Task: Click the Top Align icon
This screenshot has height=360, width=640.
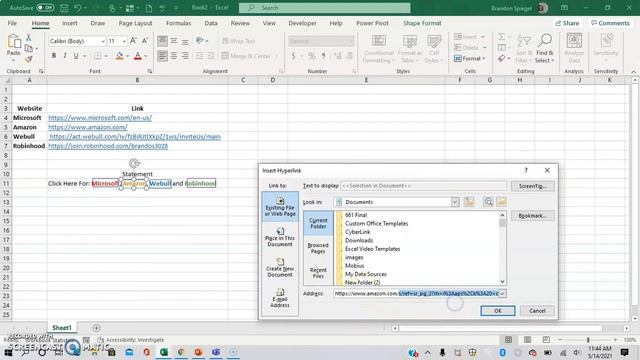Action: pos(162,41)
